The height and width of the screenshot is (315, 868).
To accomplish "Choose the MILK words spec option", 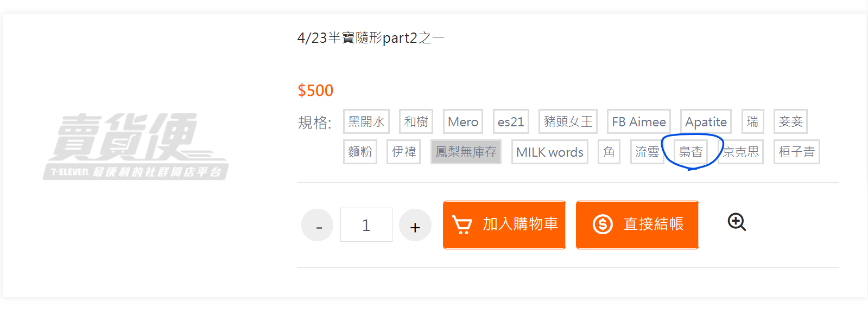I will 550,152.
